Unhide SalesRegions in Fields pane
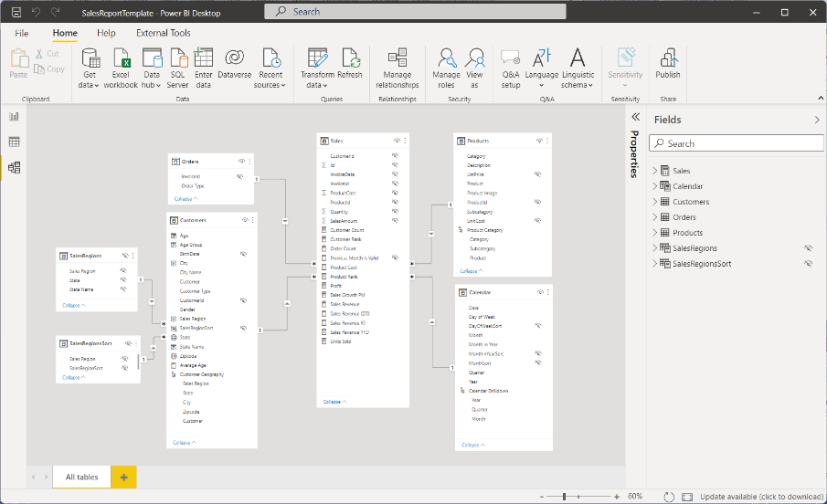 click(x=808, y=247)
